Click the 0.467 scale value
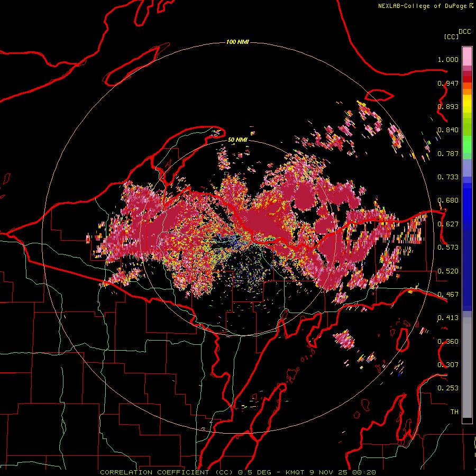 point(448,295)
